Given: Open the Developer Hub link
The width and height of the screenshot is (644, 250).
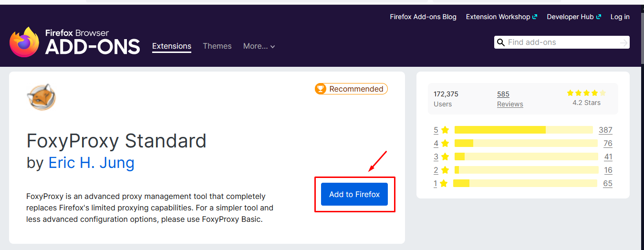Looking at the screenshot, I should (x=573, y=17).
